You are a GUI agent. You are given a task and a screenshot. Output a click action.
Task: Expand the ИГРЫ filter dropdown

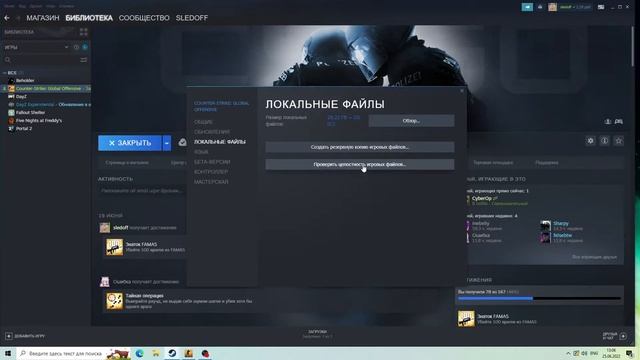[x=67, y=47]
